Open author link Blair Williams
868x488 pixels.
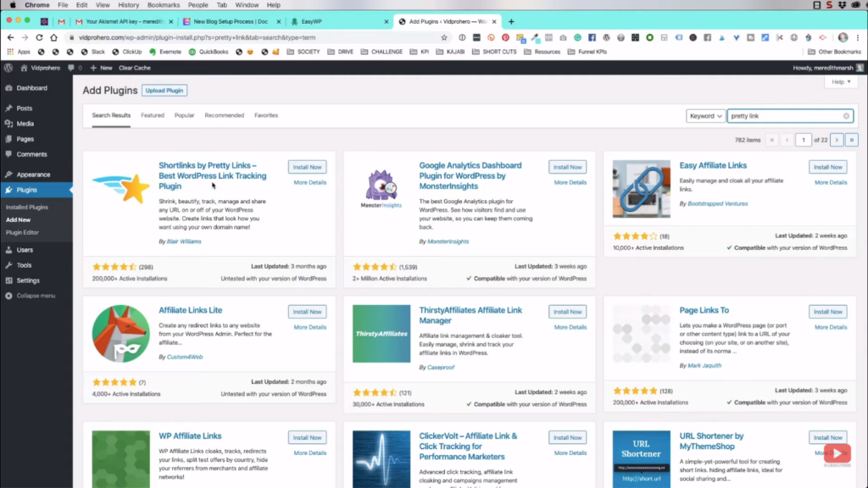[184, 241]
